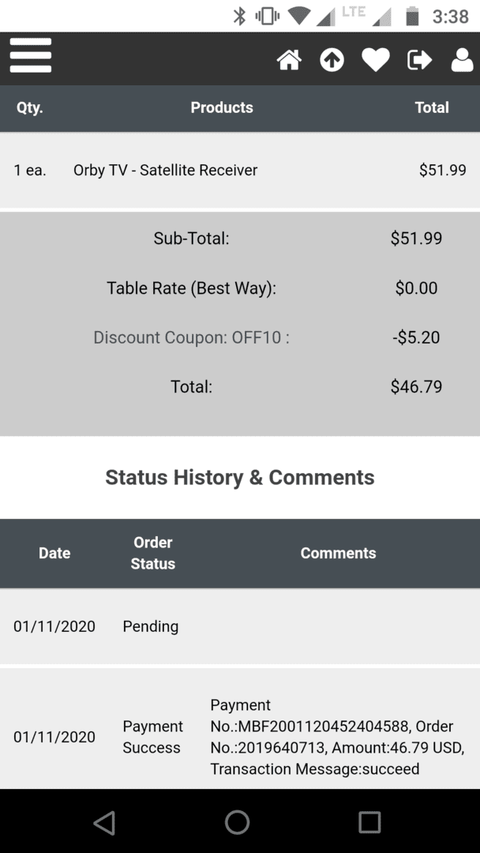This screenshot has width=480, height=853.
Task: Tap Status History & Comments heading
Action: [x=240, y=477]
